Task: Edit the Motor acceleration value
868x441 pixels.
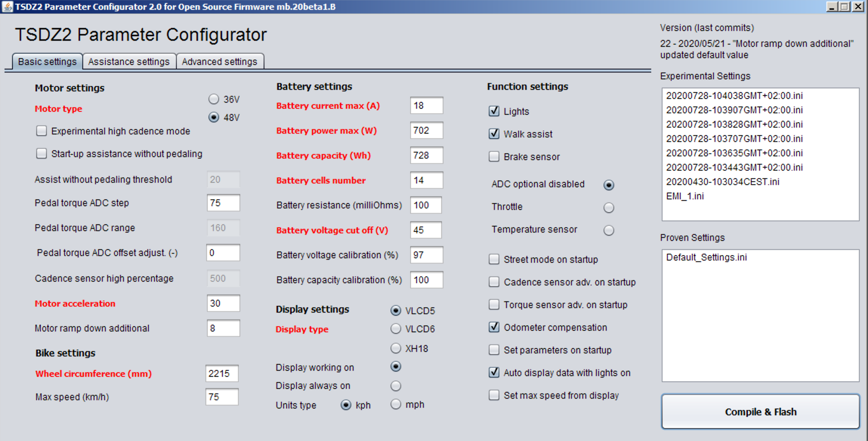Action: click(x=223, y=303)
